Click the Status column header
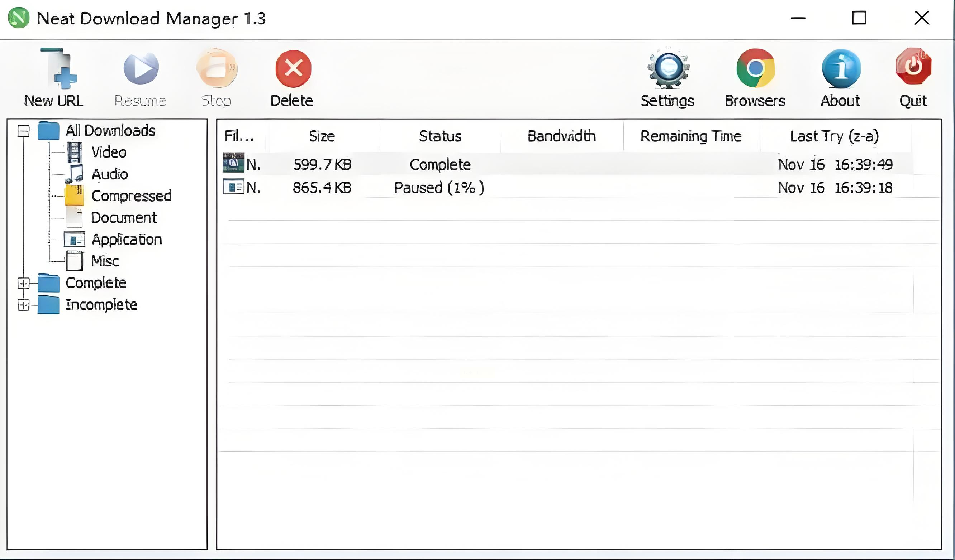 click(x=440, y=136)
